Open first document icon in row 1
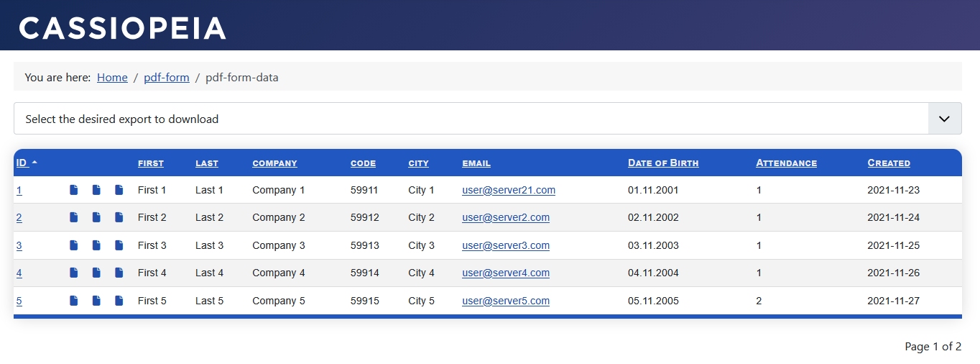980x364 pixels. pos(74,190)
